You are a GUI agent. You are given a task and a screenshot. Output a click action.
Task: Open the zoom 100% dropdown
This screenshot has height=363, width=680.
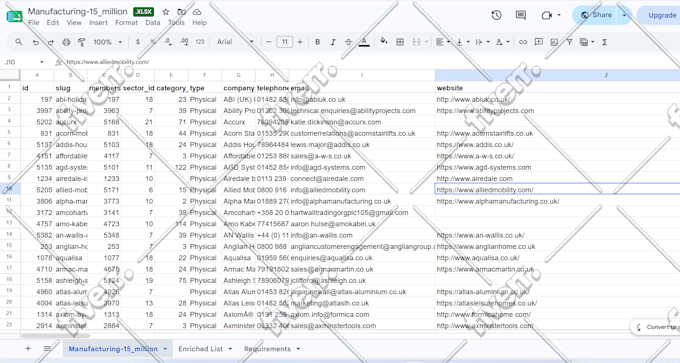click(x=108, y=42)
